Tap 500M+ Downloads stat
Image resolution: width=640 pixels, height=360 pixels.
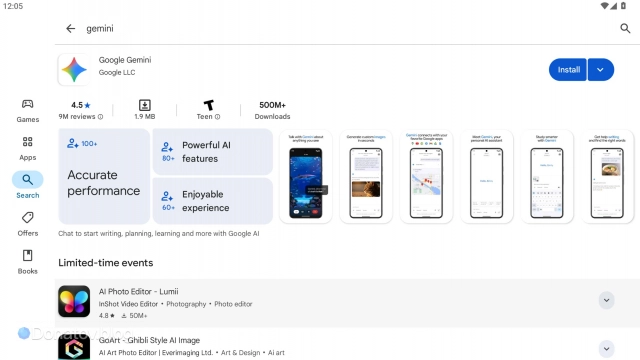point(272,110)
